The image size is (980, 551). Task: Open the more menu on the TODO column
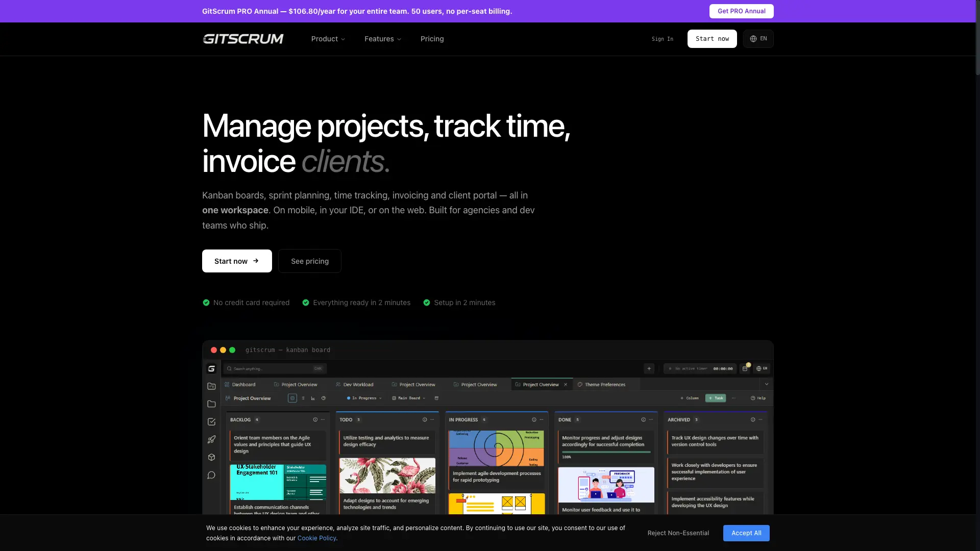coord(432,419)
